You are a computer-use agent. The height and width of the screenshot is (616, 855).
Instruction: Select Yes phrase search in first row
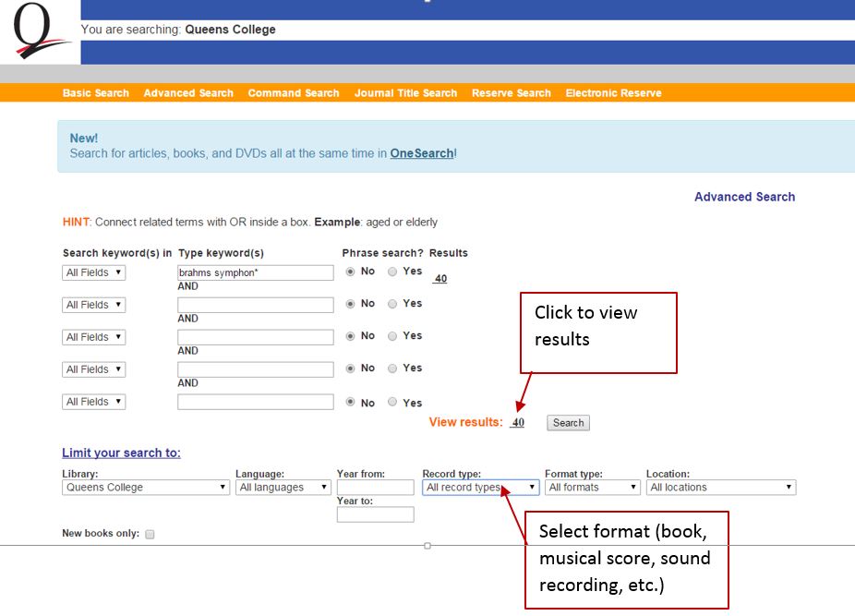[x=392, y=272]
